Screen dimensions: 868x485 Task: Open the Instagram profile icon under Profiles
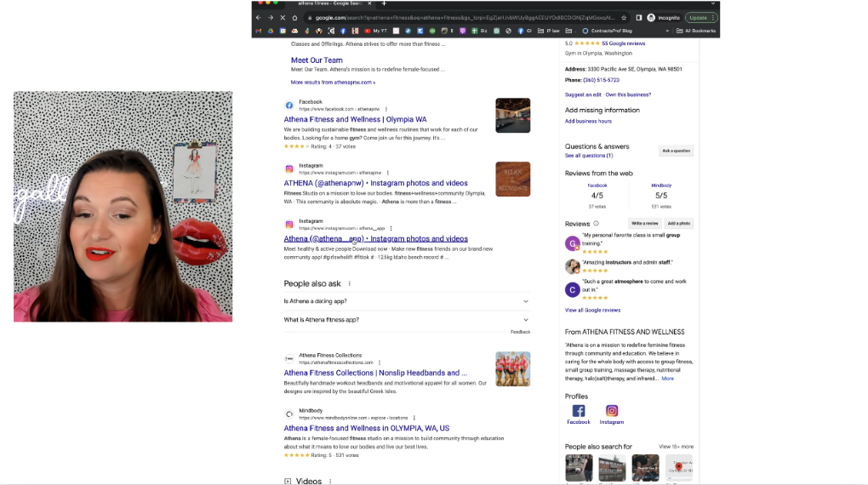pos(611,412)
